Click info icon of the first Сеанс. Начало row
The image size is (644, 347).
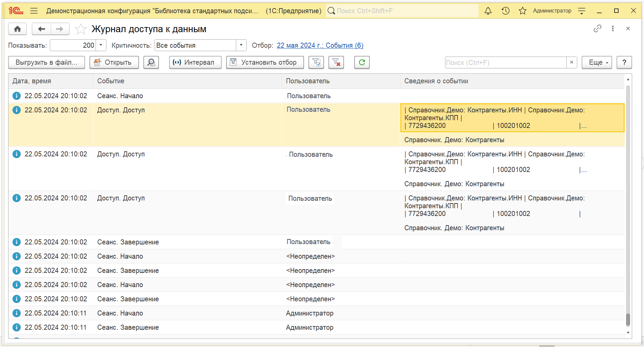(17, 96)
